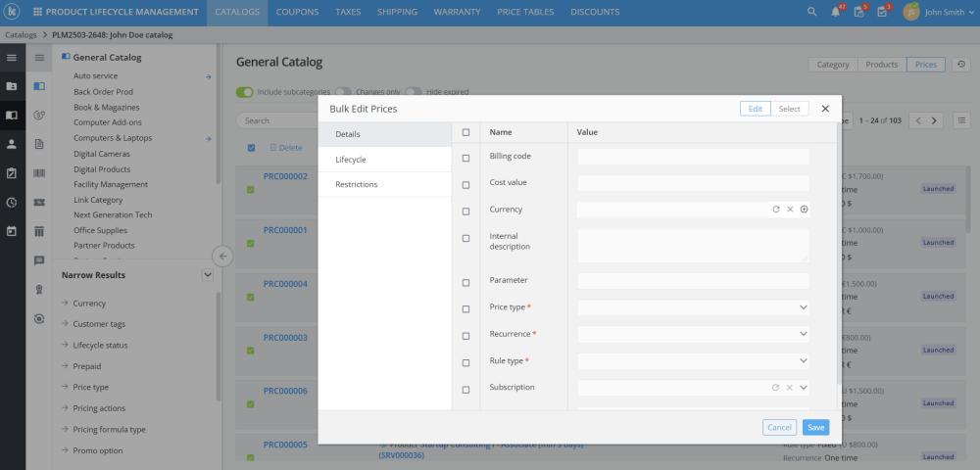Tick the Internal description checkbox
This screenshot has height=470, width=980.
(465, 239)
